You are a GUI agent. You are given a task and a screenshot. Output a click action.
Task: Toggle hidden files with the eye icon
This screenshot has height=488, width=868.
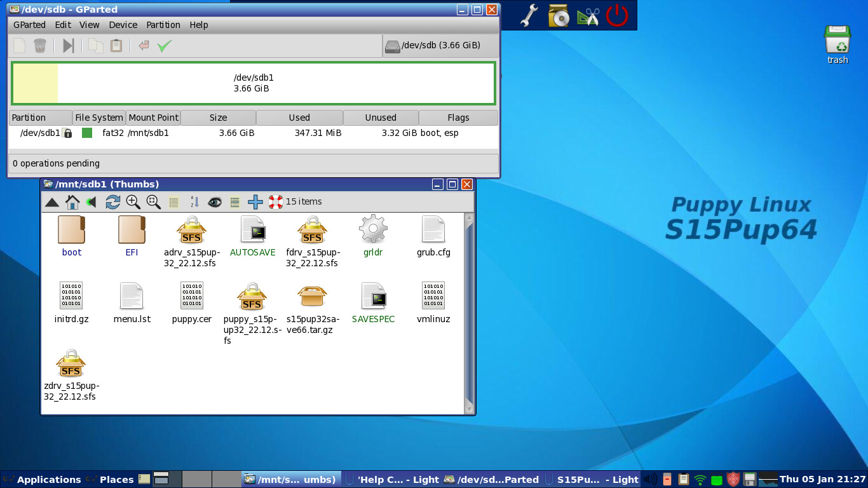tap(215, 201)
